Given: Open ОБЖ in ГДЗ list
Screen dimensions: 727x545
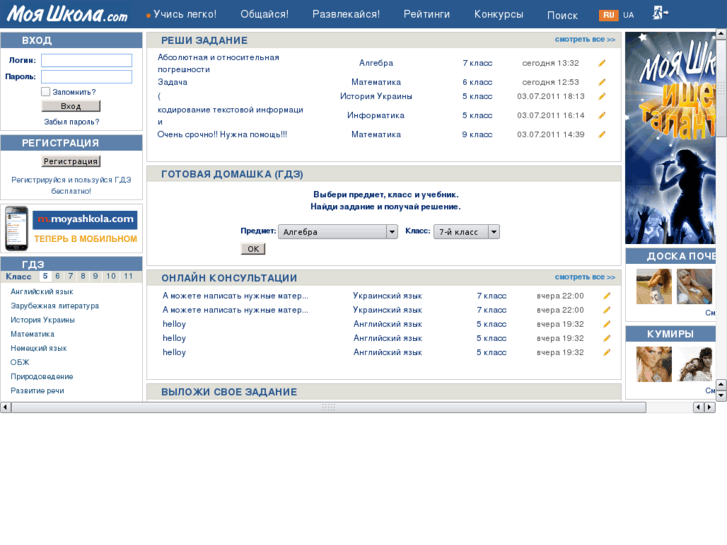Looking at the screenshot, I should [20, 362].
